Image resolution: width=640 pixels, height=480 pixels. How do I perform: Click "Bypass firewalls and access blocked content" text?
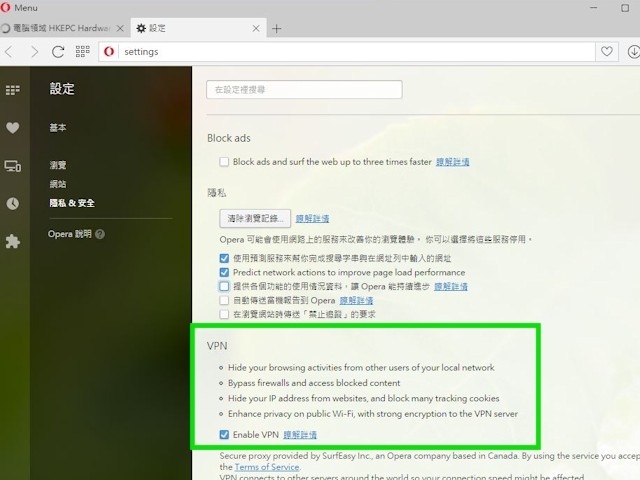click(x=314, y=383)
